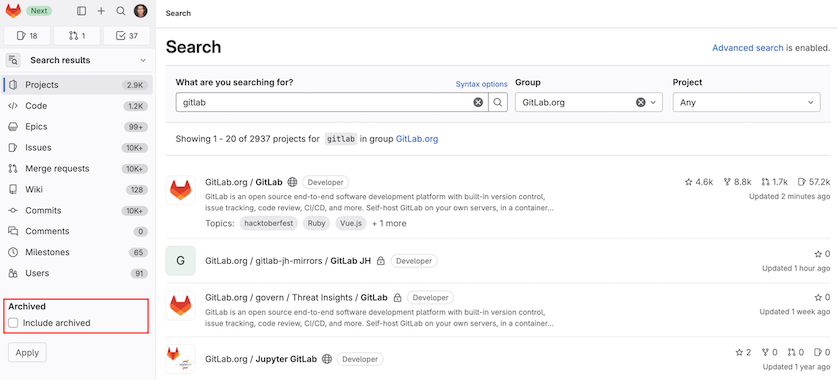Click the issues count of Jupyter GitLab
838x380 pixels.
point(822,353)
